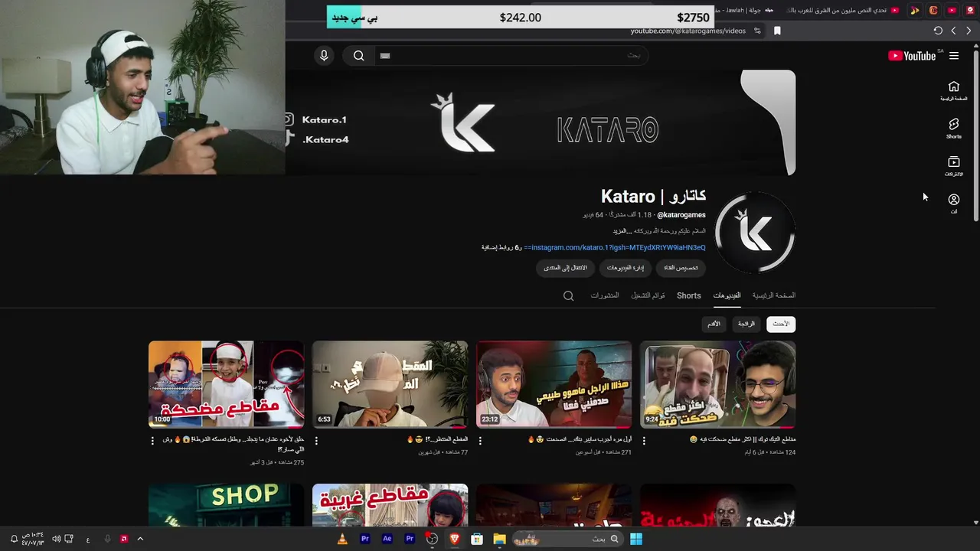Select the الرائجة sort chip
This screenshot has height=551, width=980.
pos(746,324)
